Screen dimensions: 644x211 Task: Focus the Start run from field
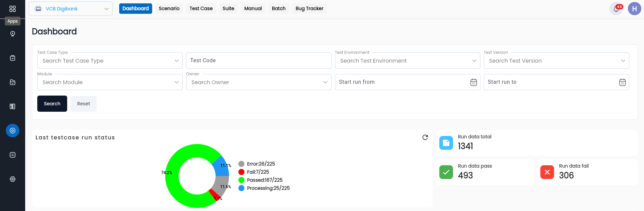point(408,82)
